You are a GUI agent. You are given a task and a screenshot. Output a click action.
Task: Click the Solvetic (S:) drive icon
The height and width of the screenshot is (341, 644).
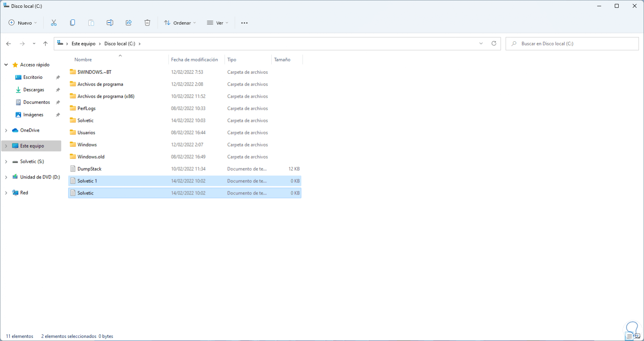pos(15,162)
